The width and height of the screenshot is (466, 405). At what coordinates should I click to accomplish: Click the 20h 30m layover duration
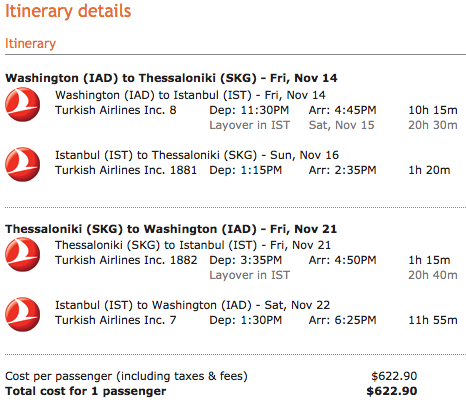tap(433, 125)
